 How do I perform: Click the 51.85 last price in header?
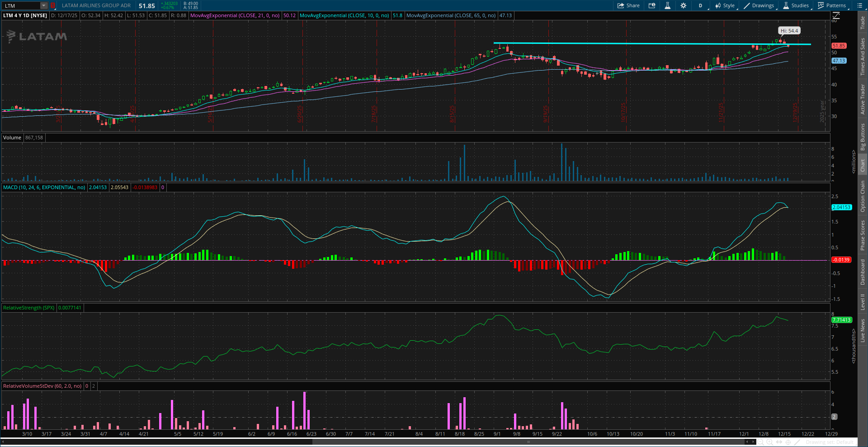[x=147, y=6]
